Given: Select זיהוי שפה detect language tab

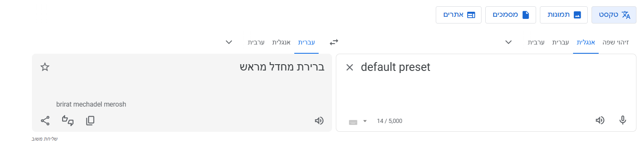Looking at the screenshot, I should coord(616,42).
